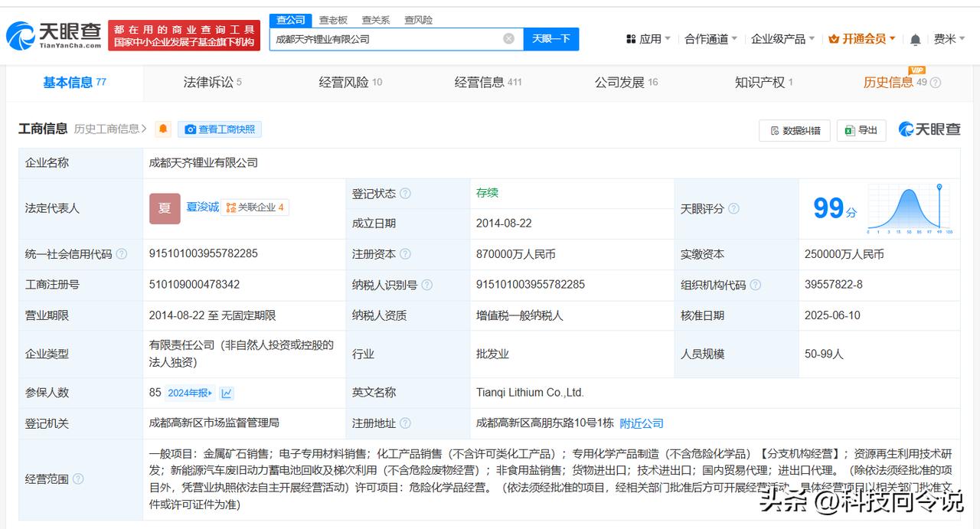980x529 pixels.
Task: Switch to the 法律诉讼 tab
Action: [212, 83]
